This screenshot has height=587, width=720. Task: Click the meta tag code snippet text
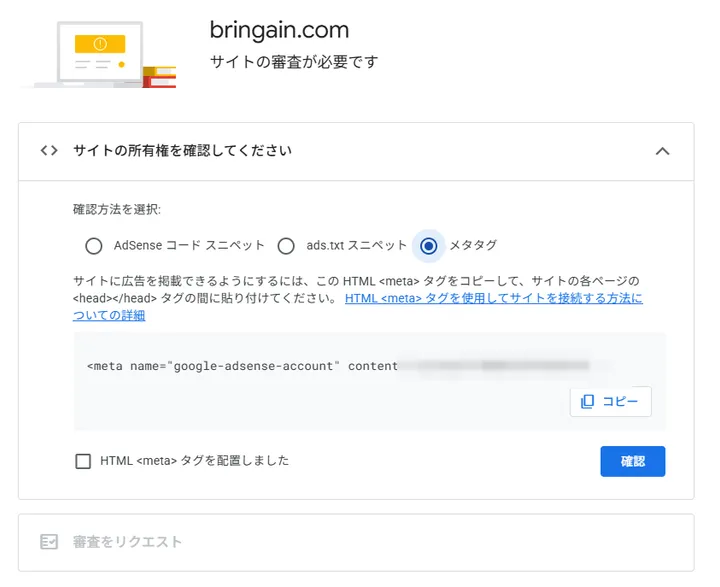[242, 366]
